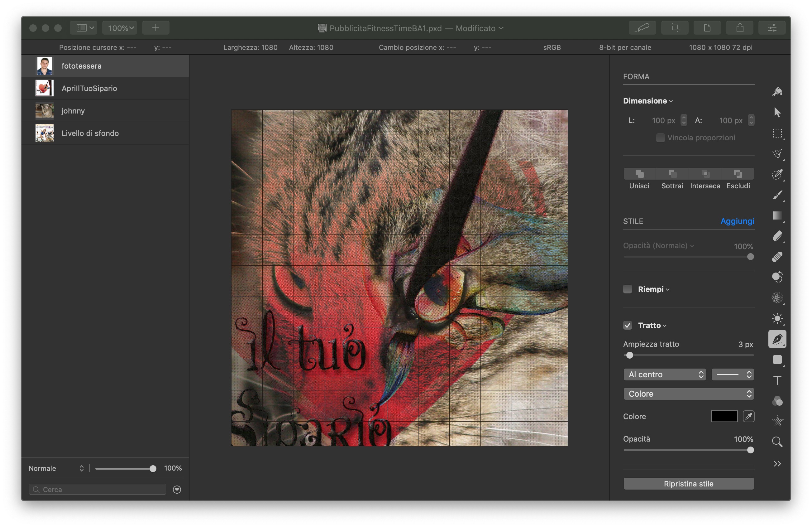Image resolution: width=812 pixels, height=527 pixels.
Task: Pick stroke color with eyedropper icon
Action: (748, 416)
